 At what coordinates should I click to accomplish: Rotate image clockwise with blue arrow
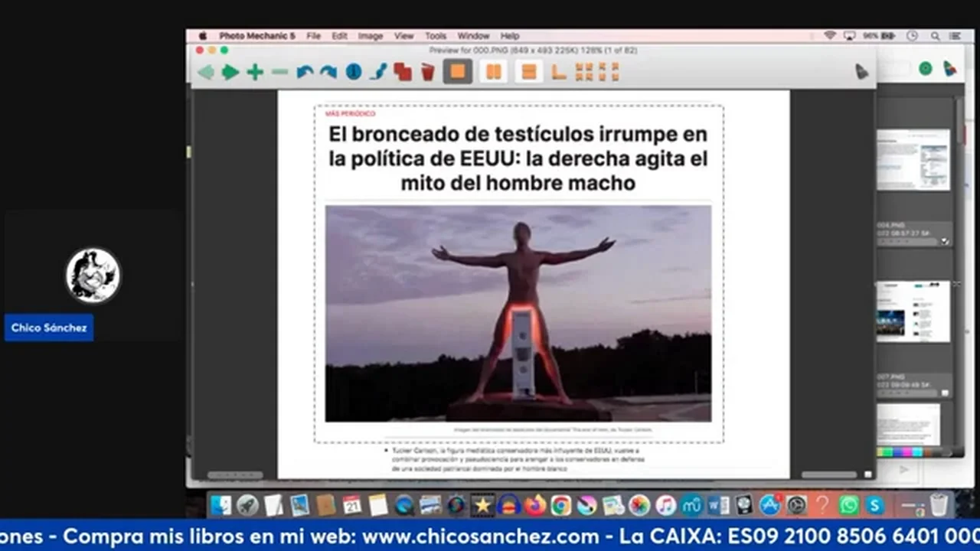point(328,72)
